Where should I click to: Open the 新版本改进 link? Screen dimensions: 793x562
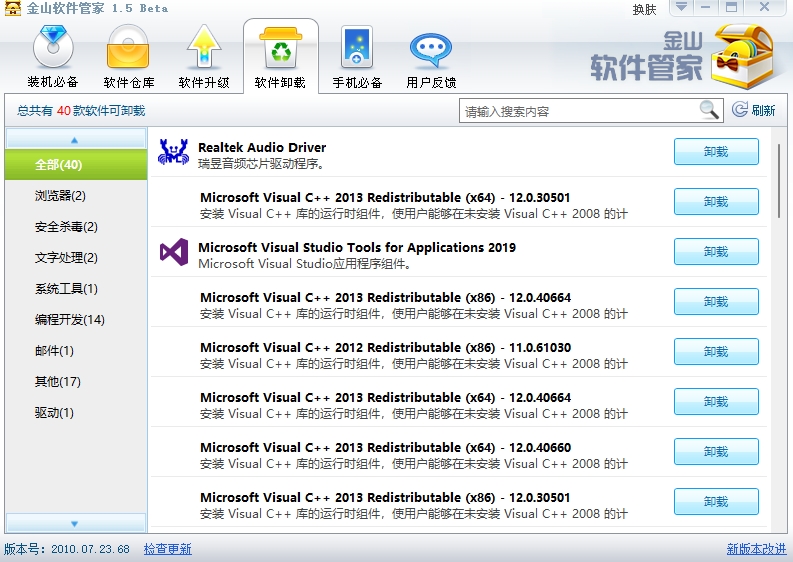(x=756, y=549)
